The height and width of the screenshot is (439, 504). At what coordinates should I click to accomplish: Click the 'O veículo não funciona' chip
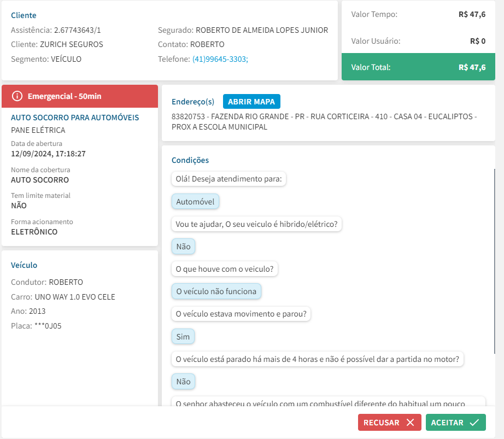click(x=216, y=291)
